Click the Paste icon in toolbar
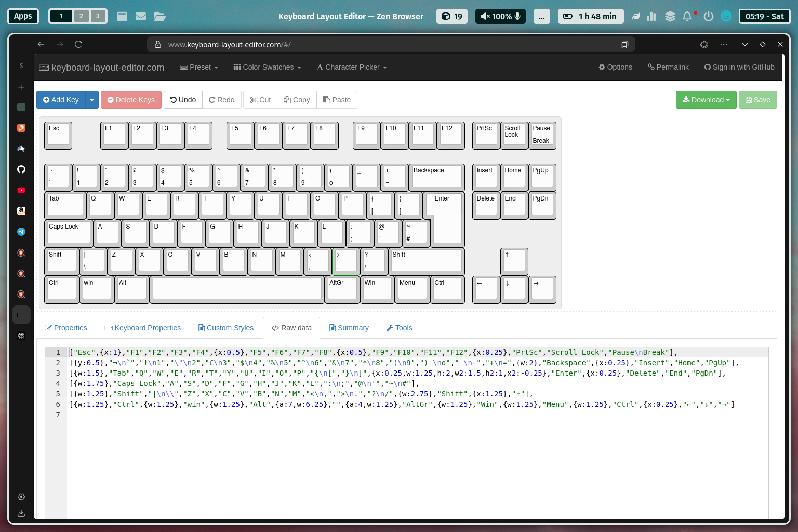Image resolution: width=798 pixels, height=532 pixels. point(327,100)
